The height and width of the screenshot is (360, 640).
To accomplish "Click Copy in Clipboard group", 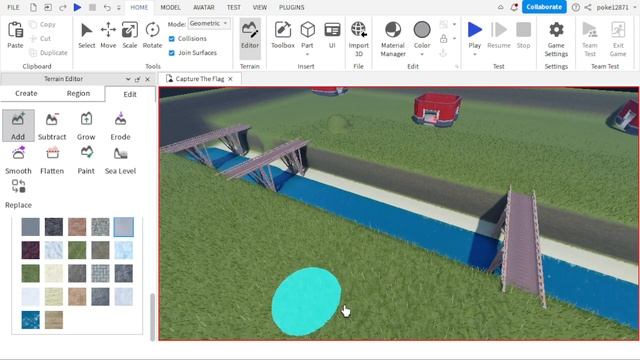I will (42, 24).
